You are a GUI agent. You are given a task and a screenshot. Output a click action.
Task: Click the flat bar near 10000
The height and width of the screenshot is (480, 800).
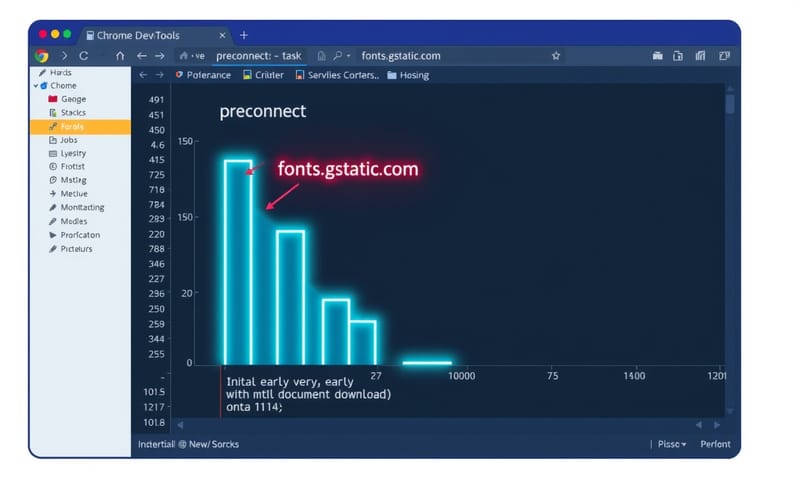[x=427, y=363]
